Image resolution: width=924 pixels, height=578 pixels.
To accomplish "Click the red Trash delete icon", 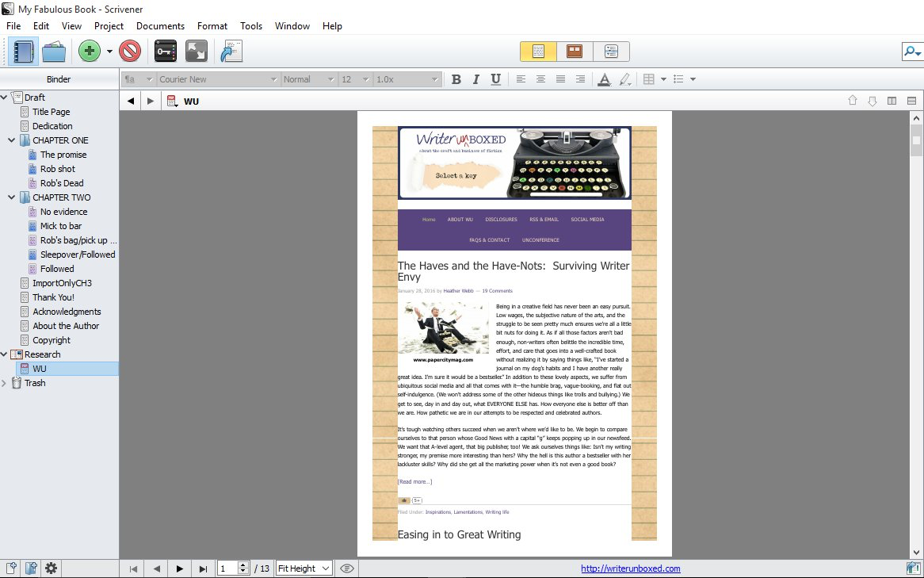I will (130, 52).
